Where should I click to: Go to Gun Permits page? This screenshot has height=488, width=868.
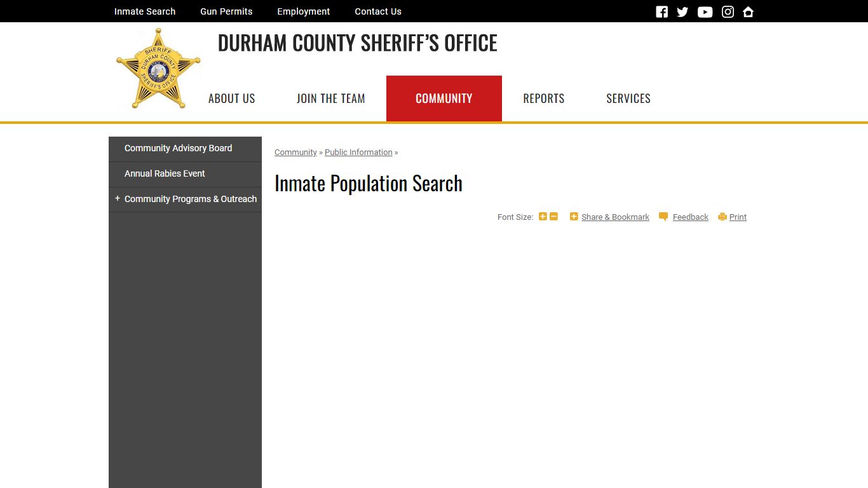click(x=226, y=11)
